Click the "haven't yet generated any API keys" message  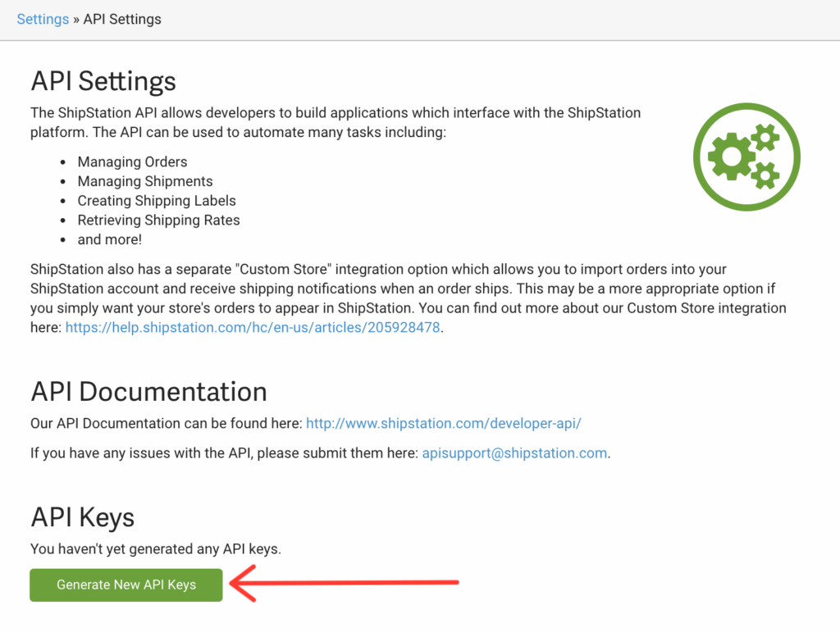(156, 548)
